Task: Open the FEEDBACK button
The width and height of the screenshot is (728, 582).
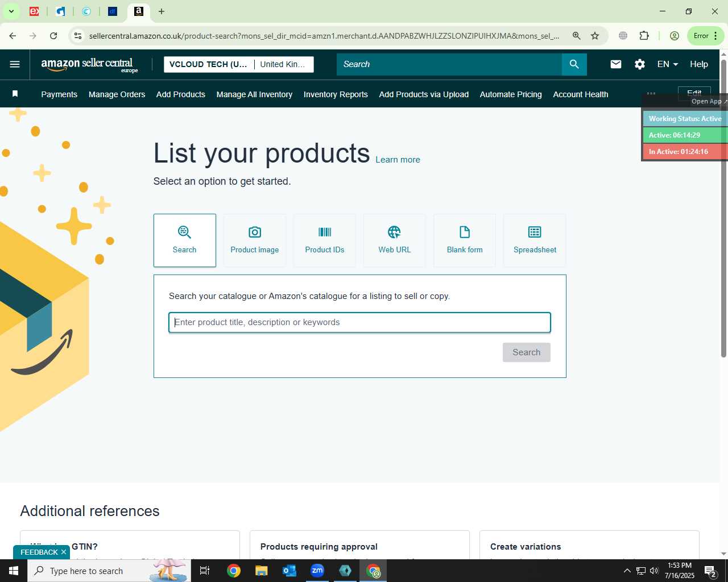Action: click(x=39, y=552)
